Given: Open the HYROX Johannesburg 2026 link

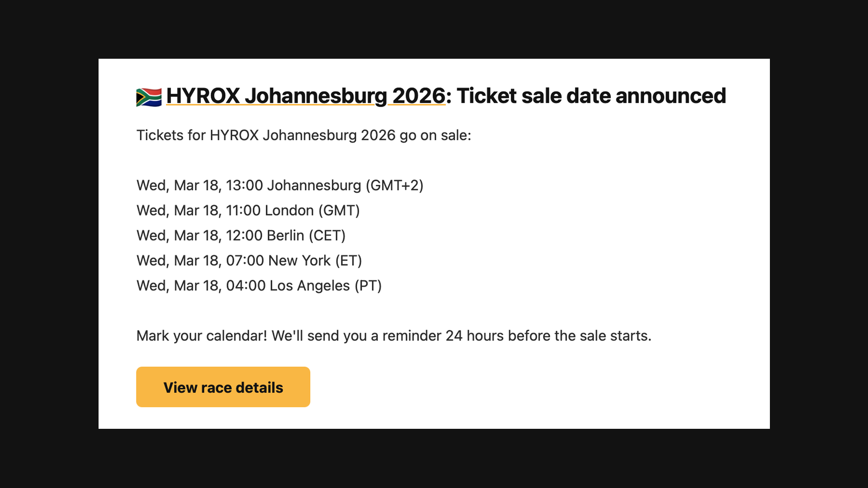Looking at the screenshot, I should [306, 96].
